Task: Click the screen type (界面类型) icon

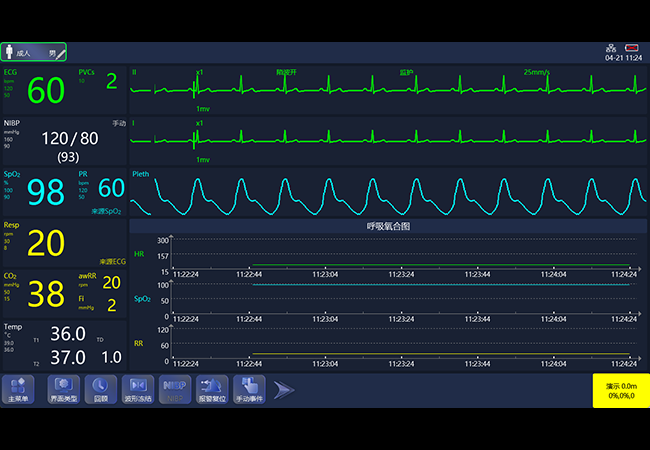Action: pos(62,389)
